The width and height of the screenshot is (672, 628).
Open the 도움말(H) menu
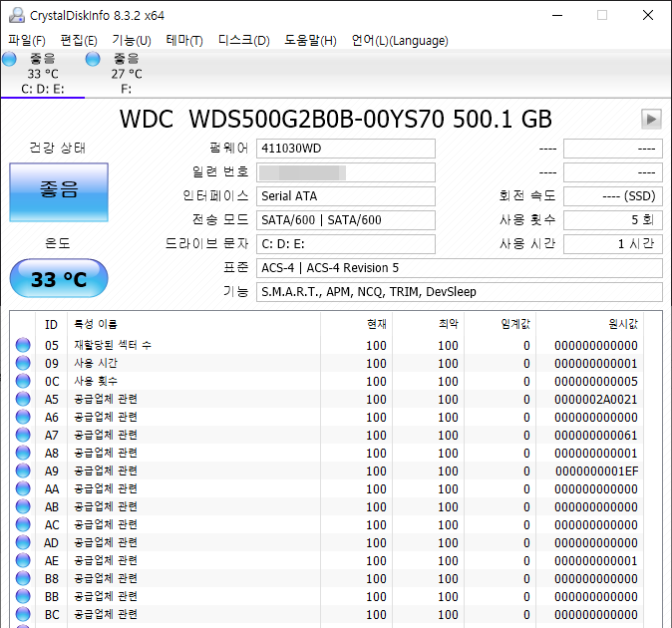(310, 41)
